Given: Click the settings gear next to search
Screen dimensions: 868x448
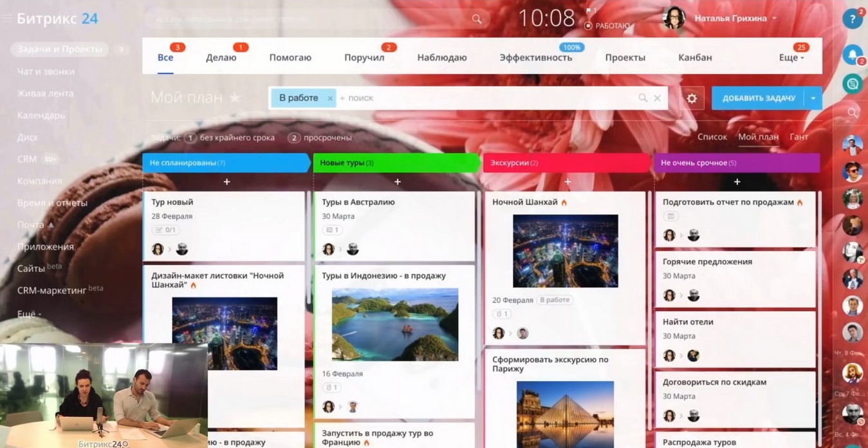Looking at the screenshot, I should 692,98.
